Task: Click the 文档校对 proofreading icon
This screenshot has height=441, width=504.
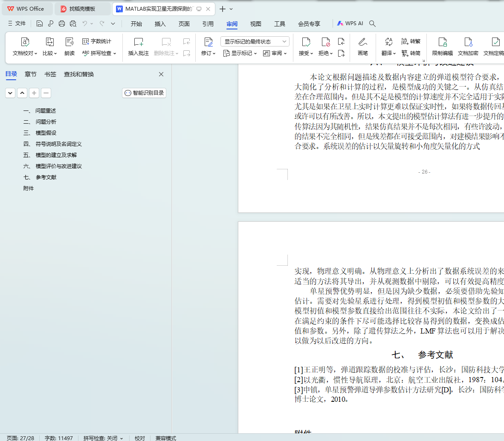Action: pyautogui.click(x=25, y=42)
